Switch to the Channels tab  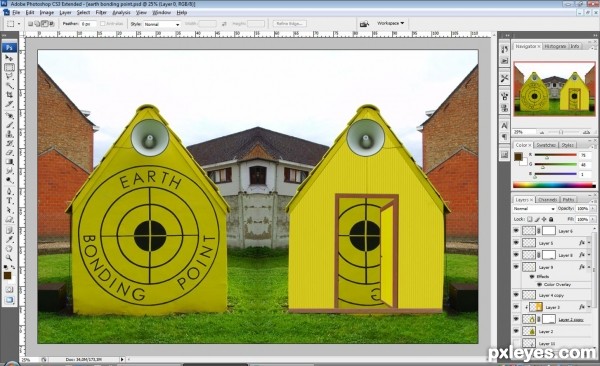tap(547, 199)
